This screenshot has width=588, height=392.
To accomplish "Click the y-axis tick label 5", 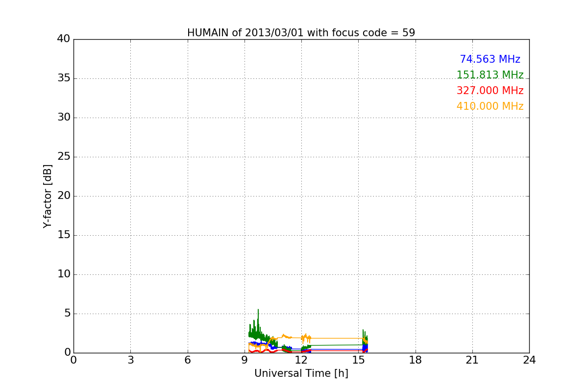I will tap(67, 314).
